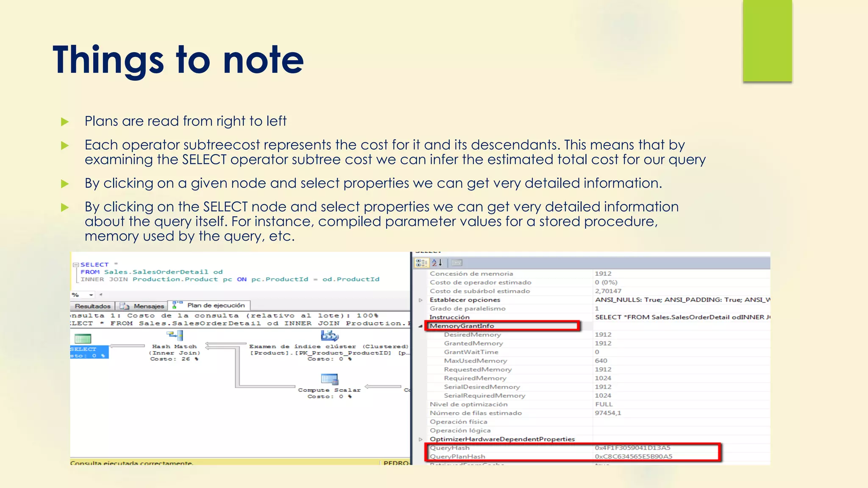Select the GrantedMemory property

pyautogui.click(x=473, y=344)
